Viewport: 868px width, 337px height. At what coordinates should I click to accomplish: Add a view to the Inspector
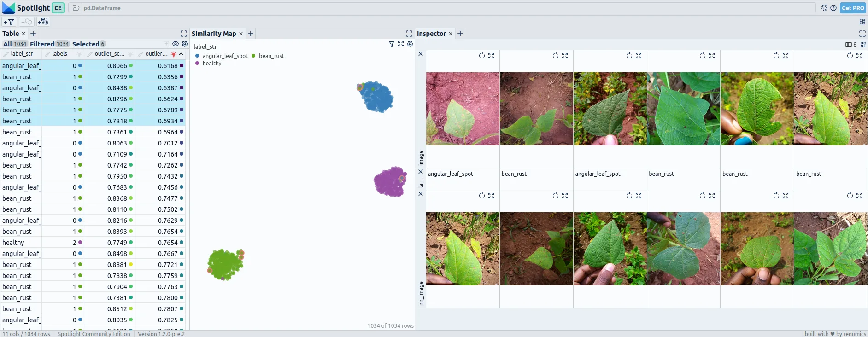point(460,34)
